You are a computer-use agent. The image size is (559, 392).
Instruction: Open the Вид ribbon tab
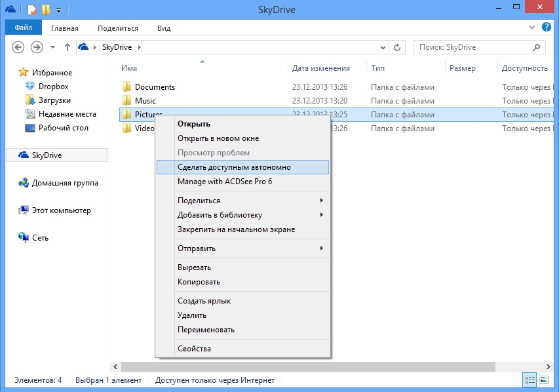(164, 28)
